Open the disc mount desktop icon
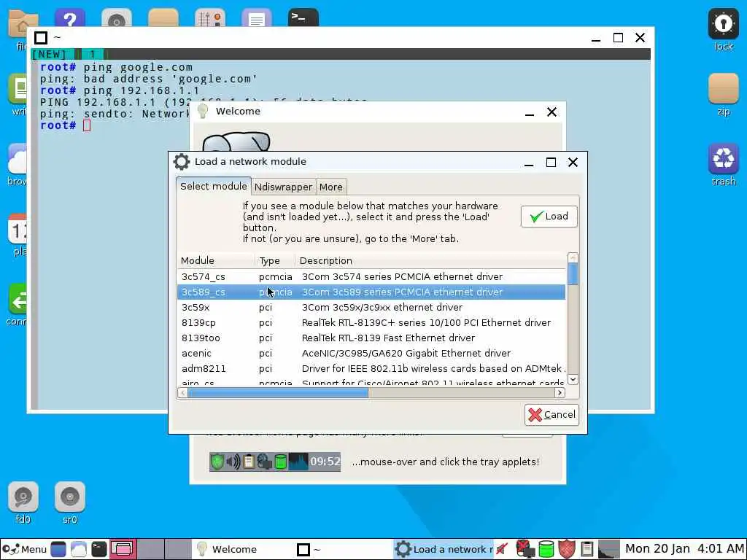 (116, 18)
